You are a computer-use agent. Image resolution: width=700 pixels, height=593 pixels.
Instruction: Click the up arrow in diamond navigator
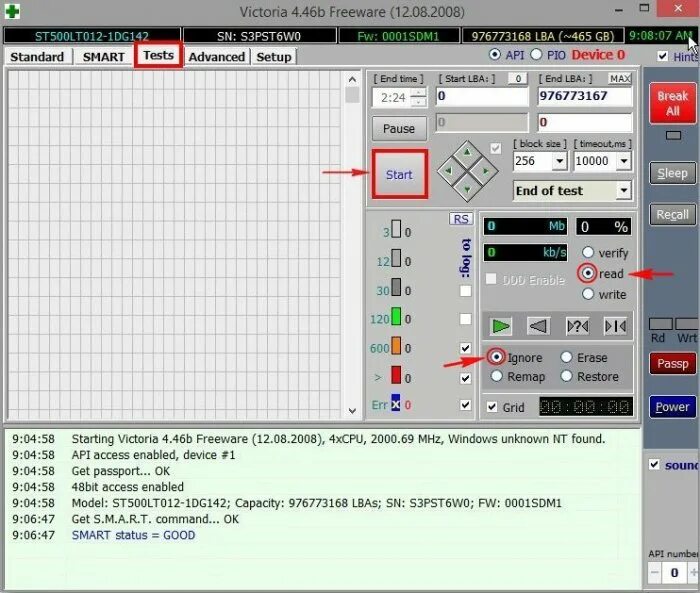(x=467, y=152)
